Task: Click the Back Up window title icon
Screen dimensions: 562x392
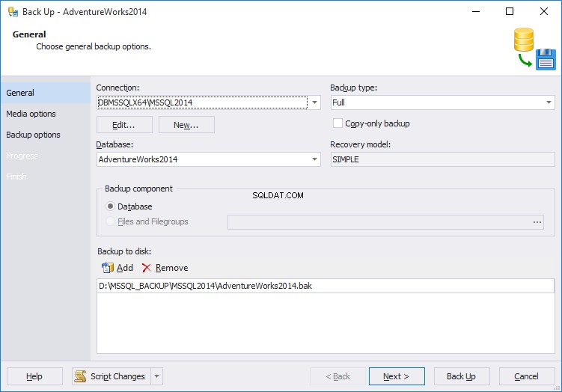Action: (13, 12)
